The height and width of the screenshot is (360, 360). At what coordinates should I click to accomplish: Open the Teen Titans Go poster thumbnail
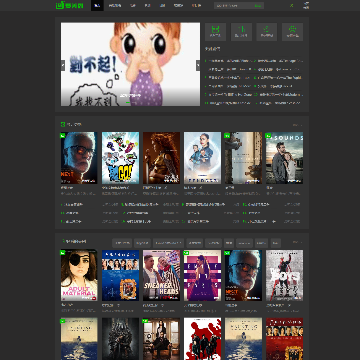120,158
